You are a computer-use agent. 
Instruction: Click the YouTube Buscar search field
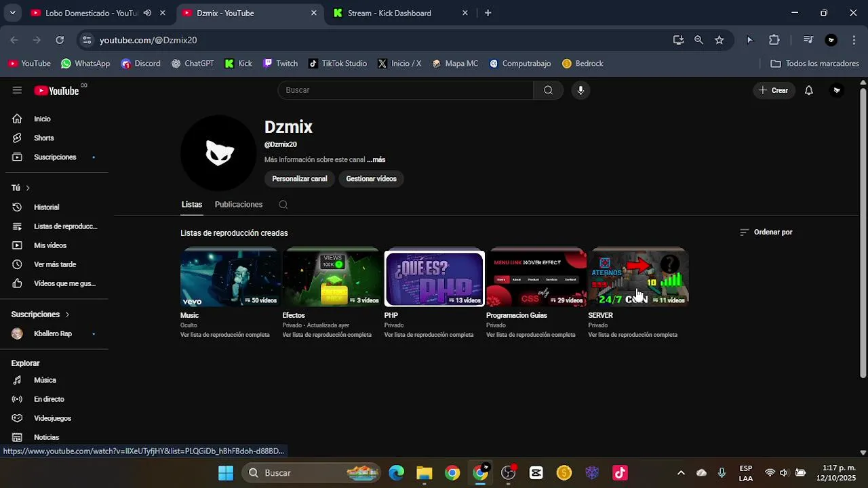tap(406, 90)
